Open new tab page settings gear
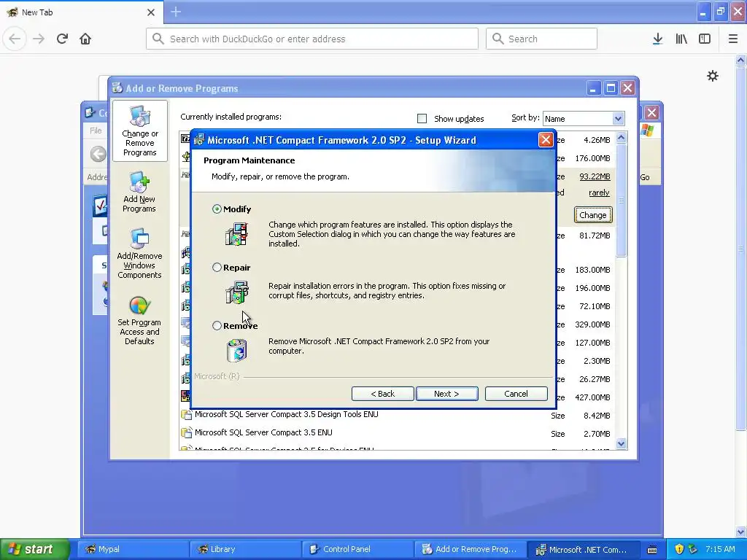 pos(713,76)
